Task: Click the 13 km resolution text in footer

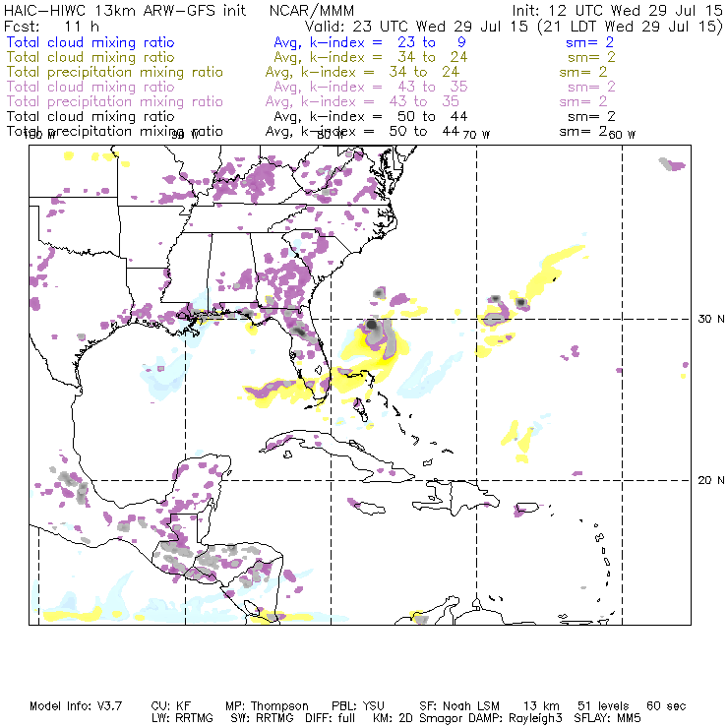Action: click(x=541, y=706)
